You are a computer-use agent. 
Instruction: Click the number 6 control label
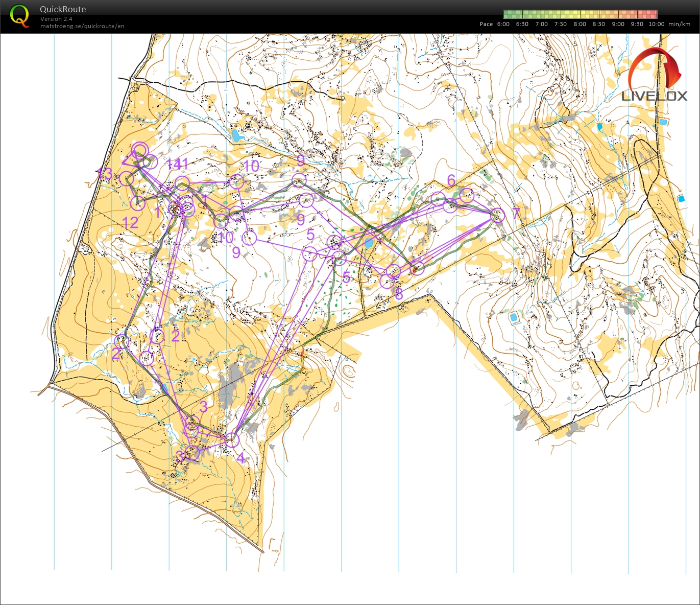tap(451, 180)
